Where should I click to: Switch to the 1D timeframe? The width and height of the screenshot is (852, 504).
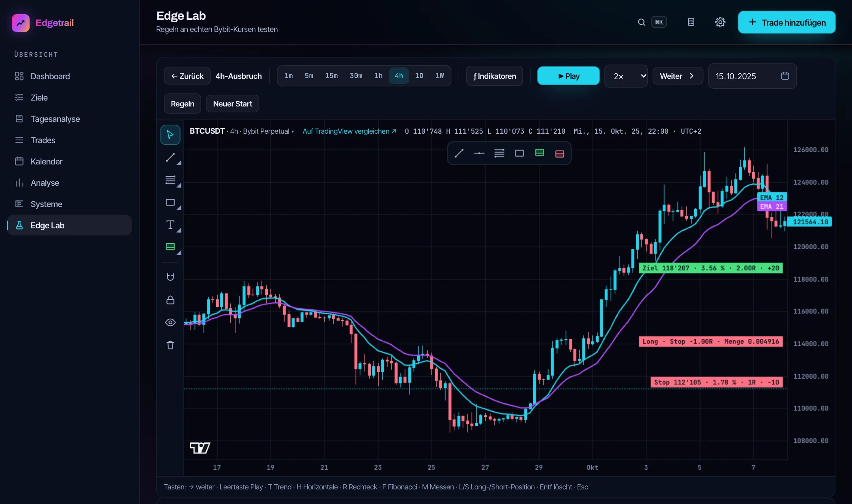(419, 76)
